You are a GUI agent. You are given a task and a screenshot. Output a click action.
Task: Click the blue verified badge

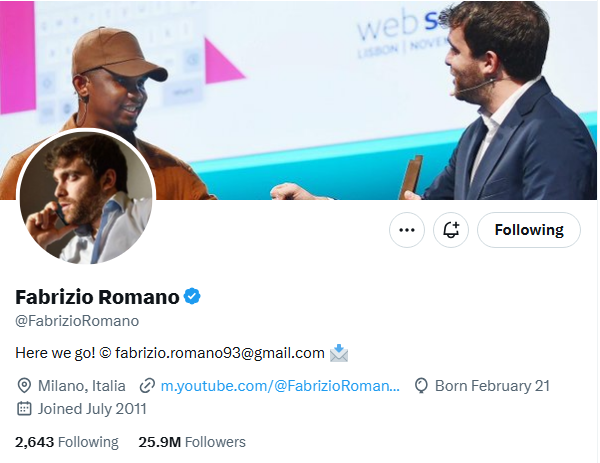coord(192,297)
